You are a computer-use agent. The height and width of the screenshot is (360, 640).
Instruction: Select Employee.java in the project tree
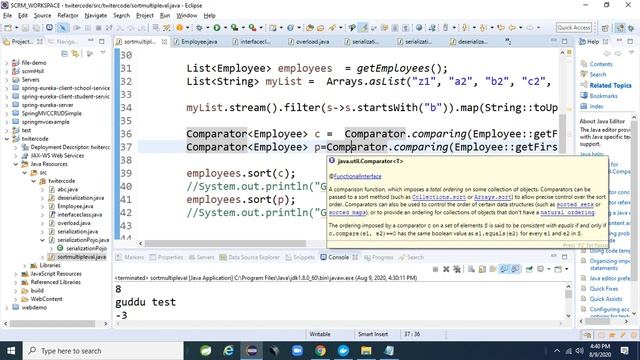click(x=75, y=206)
